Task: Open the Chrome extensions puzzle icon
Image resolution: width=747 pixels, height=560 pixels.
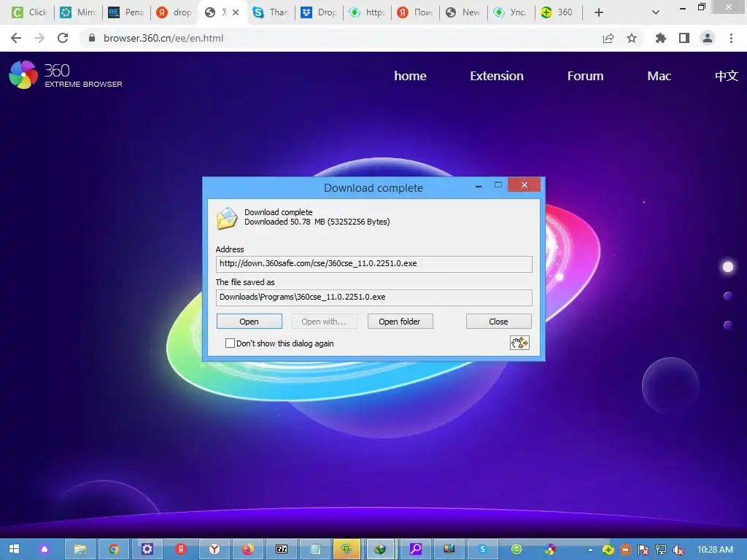Action: click(660, 38)
